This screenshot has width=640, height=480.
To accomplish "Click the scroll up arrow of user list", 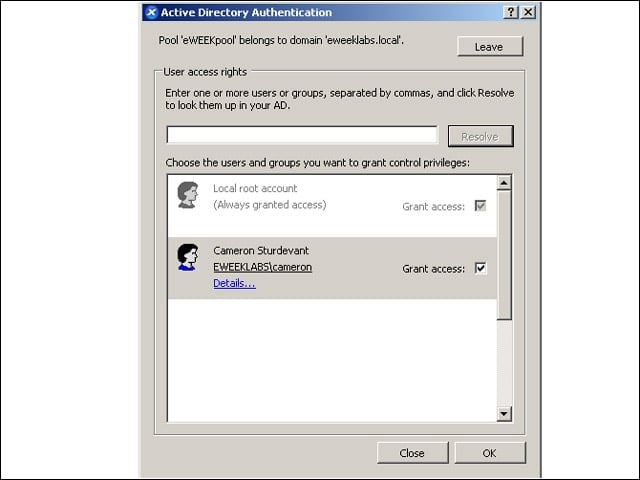I will [504, 183].
